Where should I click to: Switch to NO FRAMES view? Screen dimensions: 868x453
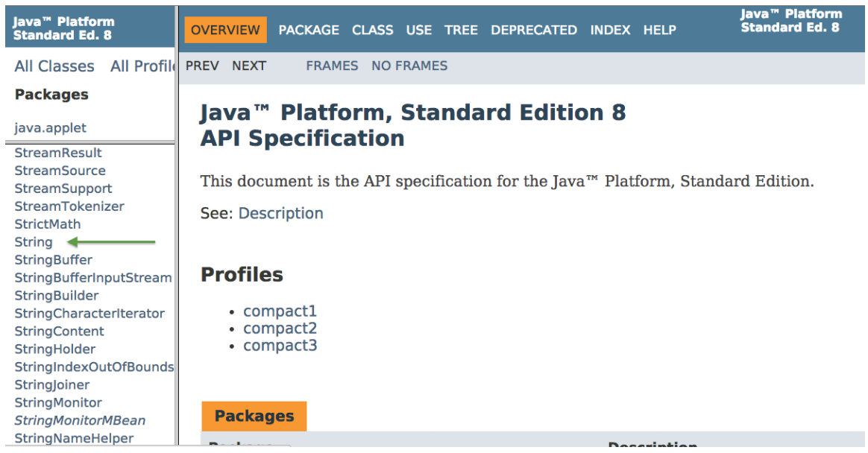click(x=409, y=66)
